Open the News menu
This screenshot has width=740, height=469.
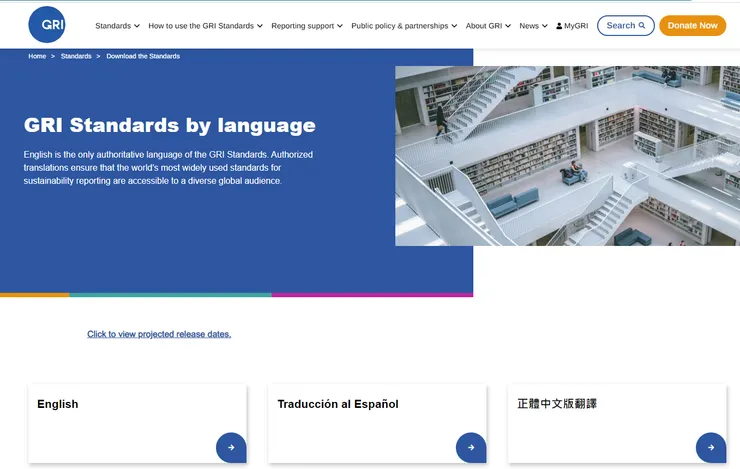click(x=529, y=26)
